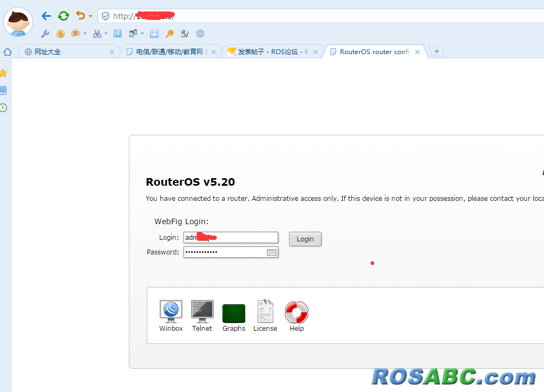
Task: Click the orange key password icon
Action: pyautogui.click(x=169, y=34)
